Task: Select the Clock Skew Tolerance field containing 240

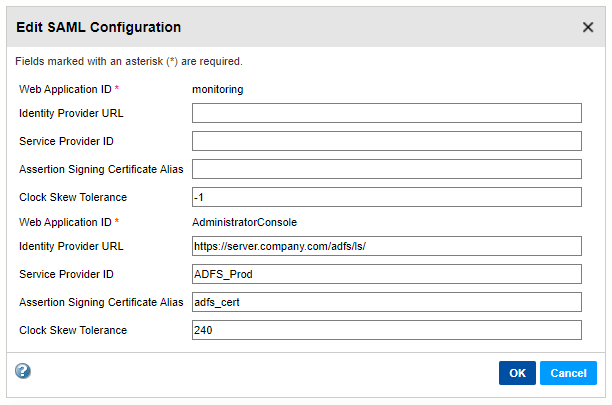Action: tap(386, 330)
